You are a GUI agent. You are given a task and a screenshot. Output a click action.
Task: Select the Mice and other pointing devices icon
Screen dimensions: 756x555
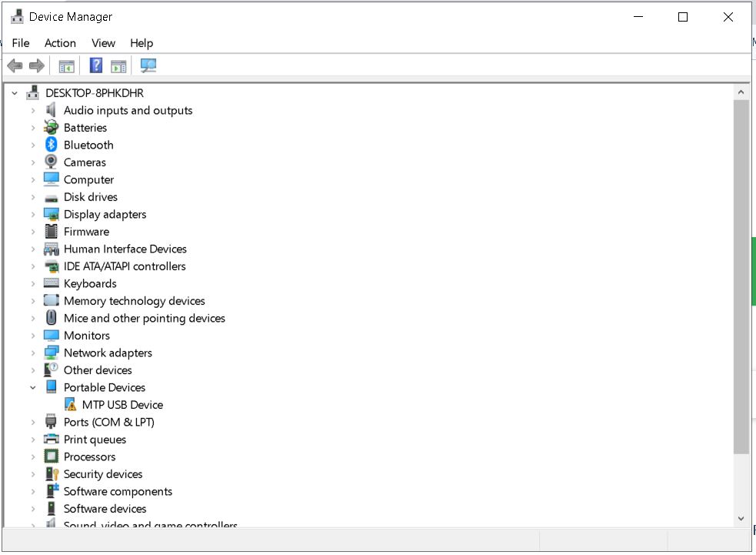[51, 318]
